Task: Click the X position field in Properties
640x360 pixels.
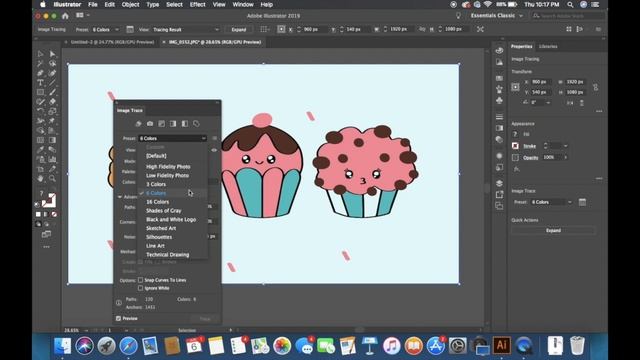Action: 542,82
